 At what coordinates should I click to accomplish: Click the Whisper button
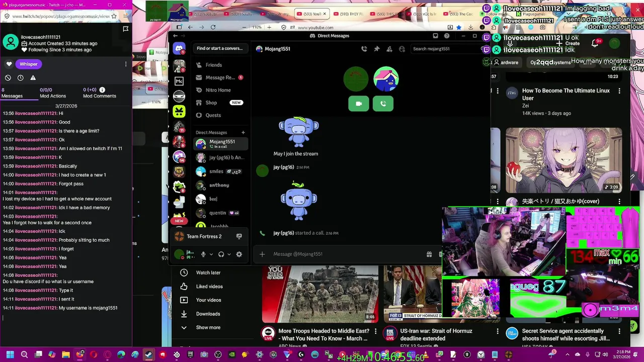tap(29, 64)
